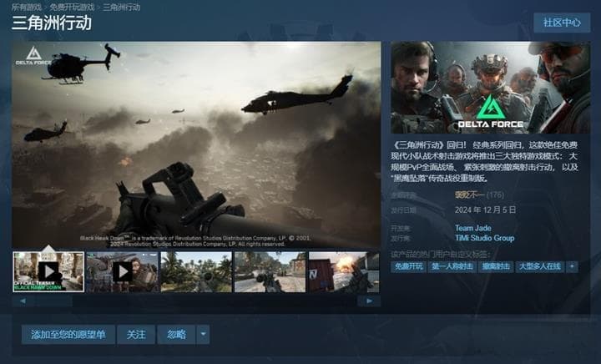Open the Team Jade developer link
601x364 pixels.
point(473,228)
